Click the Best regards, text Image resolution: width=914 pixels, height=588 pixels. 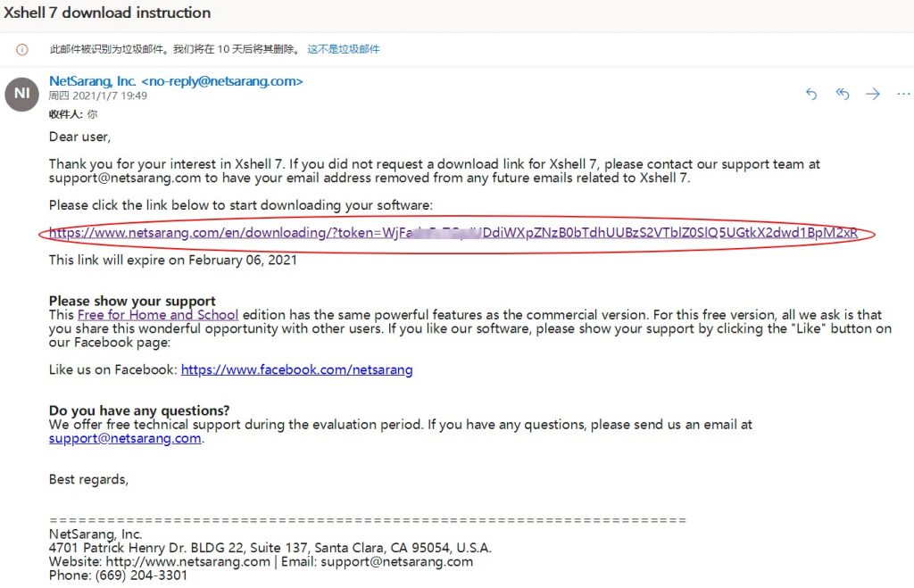88,479
